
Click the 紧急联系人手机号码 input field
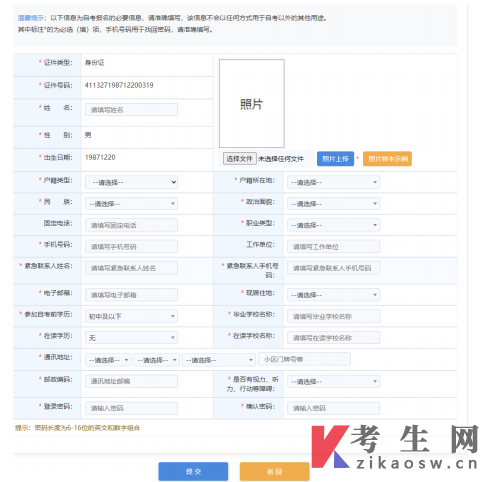point(333,268)
